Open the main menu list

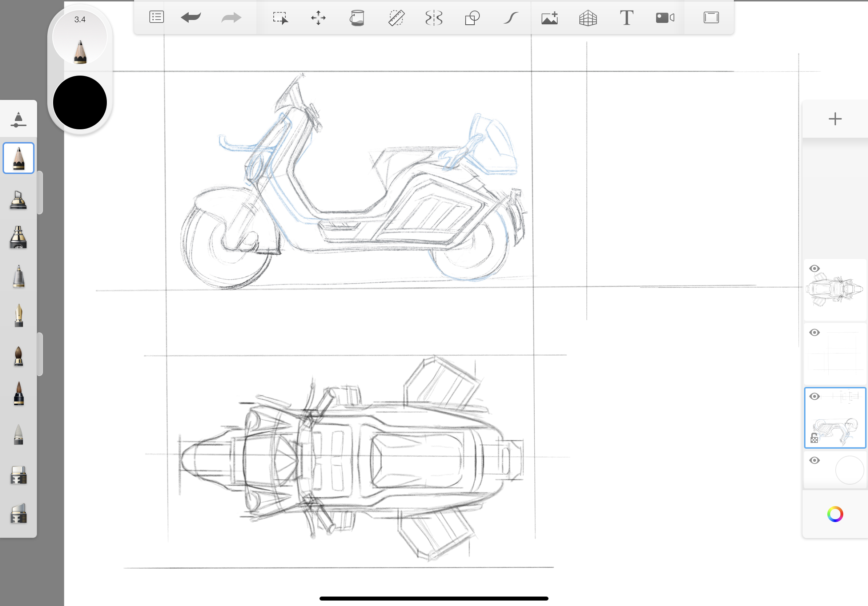click(x=156, y=17)
